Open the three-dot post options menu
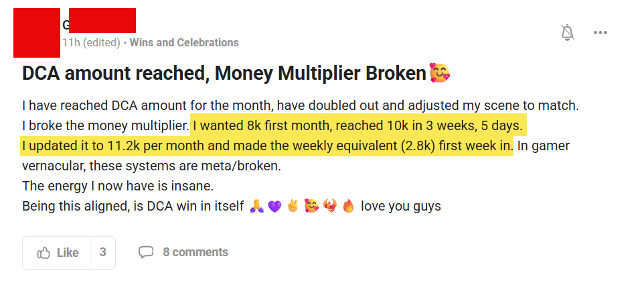The height and width of the screenshot is (283, 644). pos(600,32)
